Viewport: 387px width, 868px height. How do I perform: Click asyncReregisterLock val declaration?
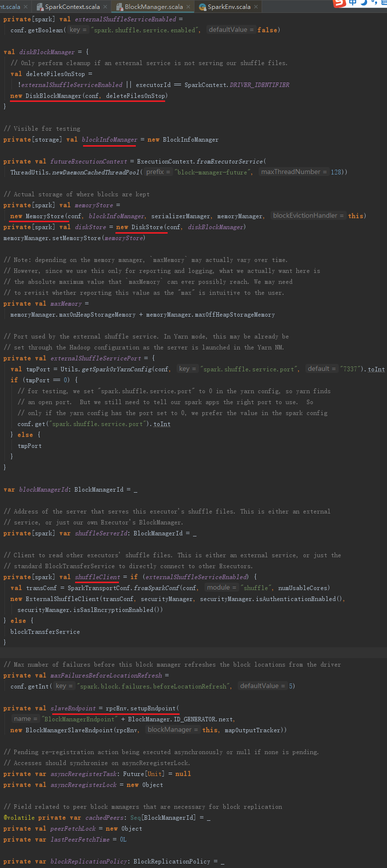pyautogui.click(x=84, y=785)
